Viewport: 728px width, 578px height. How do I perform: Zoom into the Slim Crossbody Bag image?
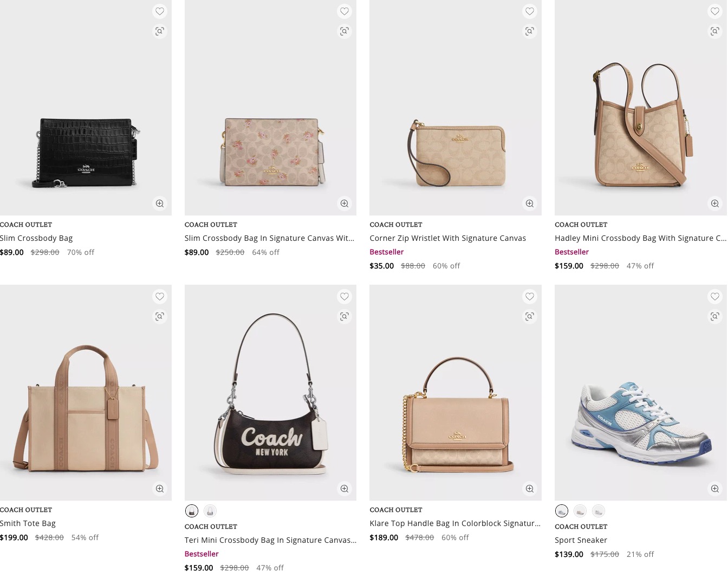click(159, 203)
